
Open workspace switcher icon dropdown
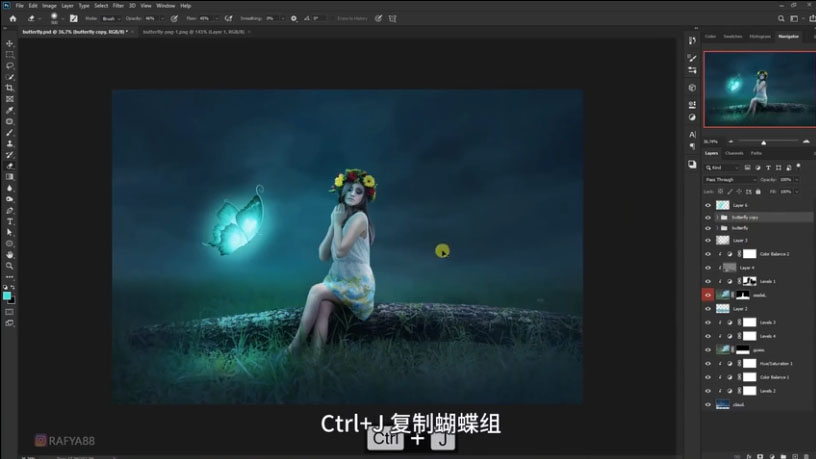(794, 18)
